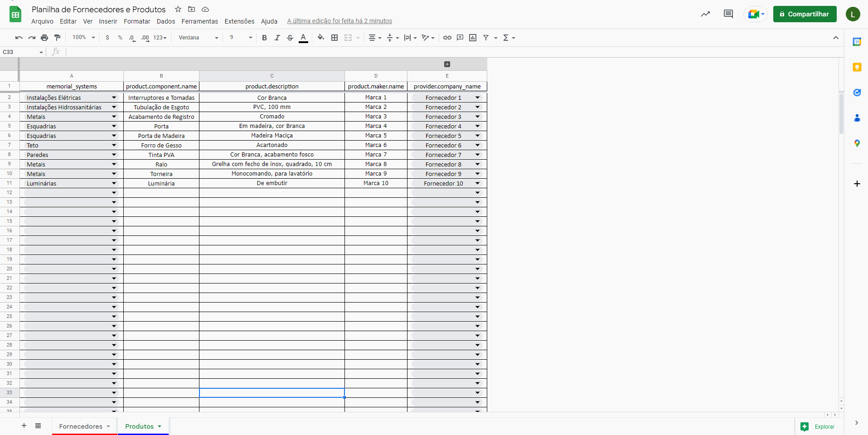
Task: Open Google Keep in the side panel
Action: [857, 67]
